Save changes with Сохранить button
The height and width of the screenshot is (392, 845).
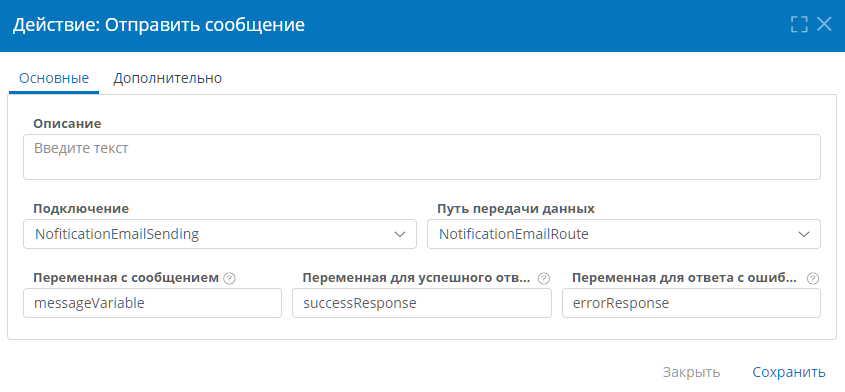(x=789, y=372)
